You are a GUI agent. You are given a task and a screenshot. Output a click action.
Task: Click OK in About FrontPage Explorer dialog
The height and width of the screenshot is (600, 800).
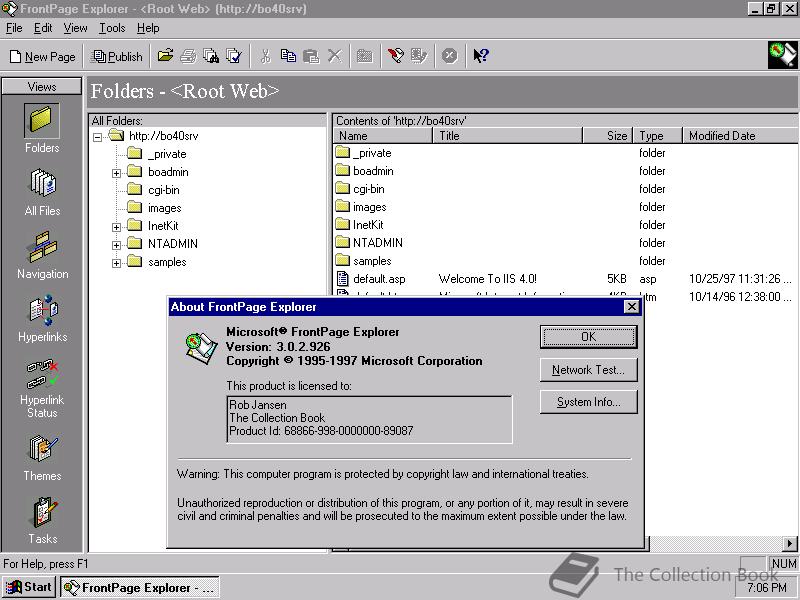click(x=588, y=337)
